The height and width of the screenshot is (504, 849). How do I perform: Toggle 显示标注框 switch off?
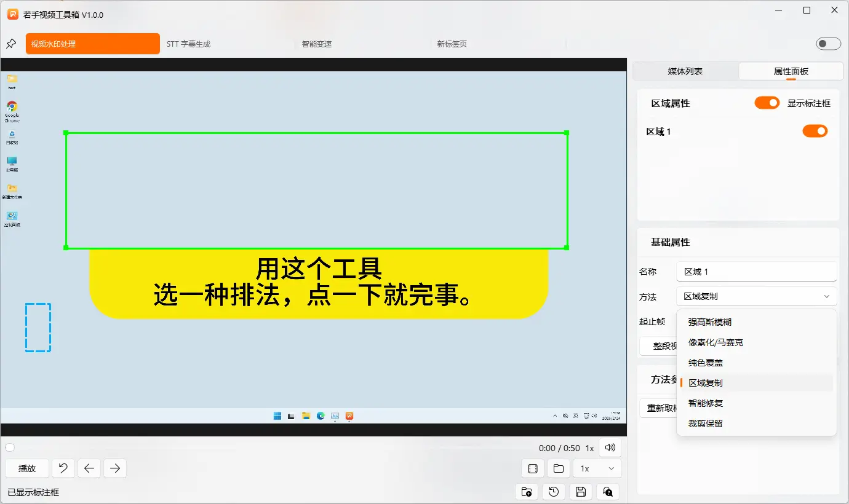(767, 103)
